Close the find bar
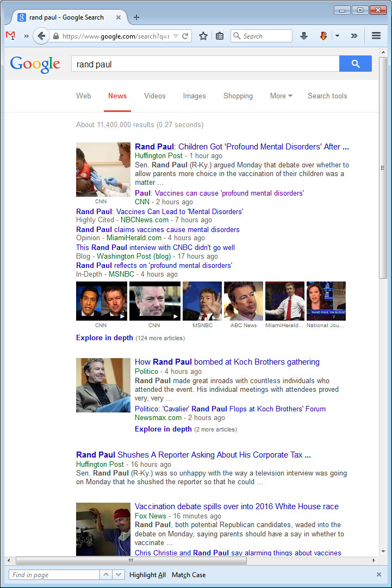 point(379,574)
